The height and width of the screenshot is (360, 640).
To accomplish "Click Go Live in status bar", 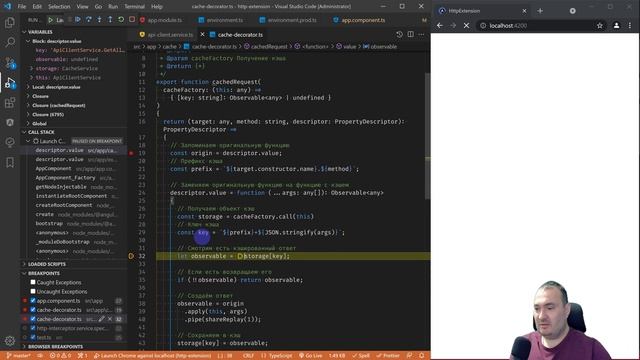I will click(311, 356).
